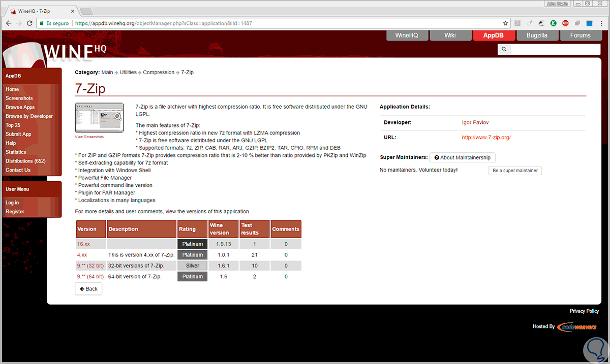The image size is (610, 364).
Task: Go to the Forums tab
Action: 581,36
